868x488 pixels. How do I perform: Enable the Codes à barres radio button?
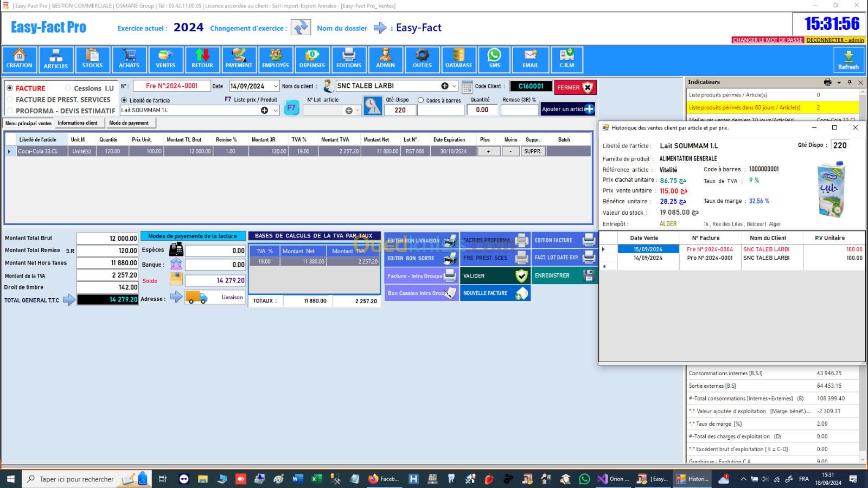click(421, 100)
